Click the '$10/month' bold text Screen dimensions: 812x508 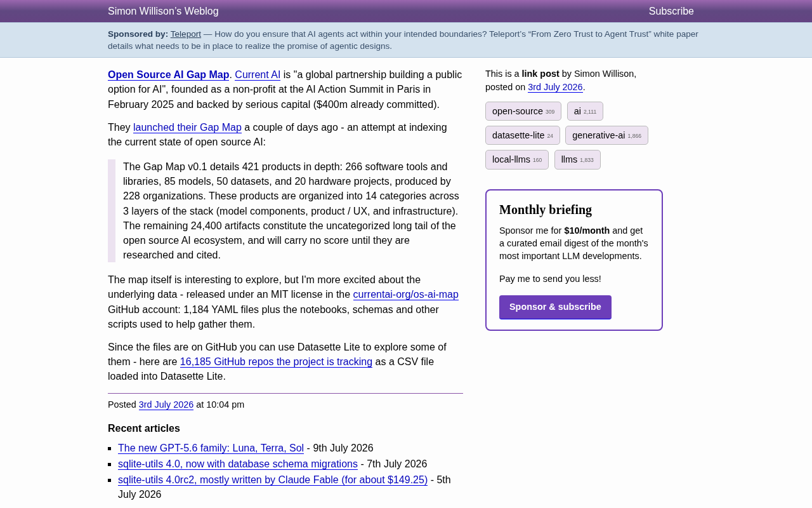click(587, 231)
